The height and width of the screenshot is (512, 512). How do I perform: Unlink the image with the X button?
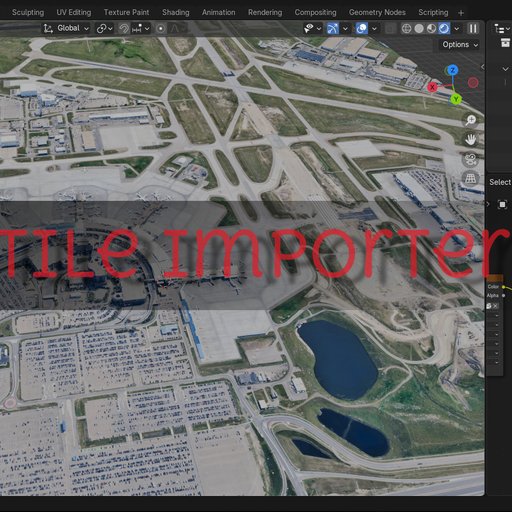pos(495,306)
